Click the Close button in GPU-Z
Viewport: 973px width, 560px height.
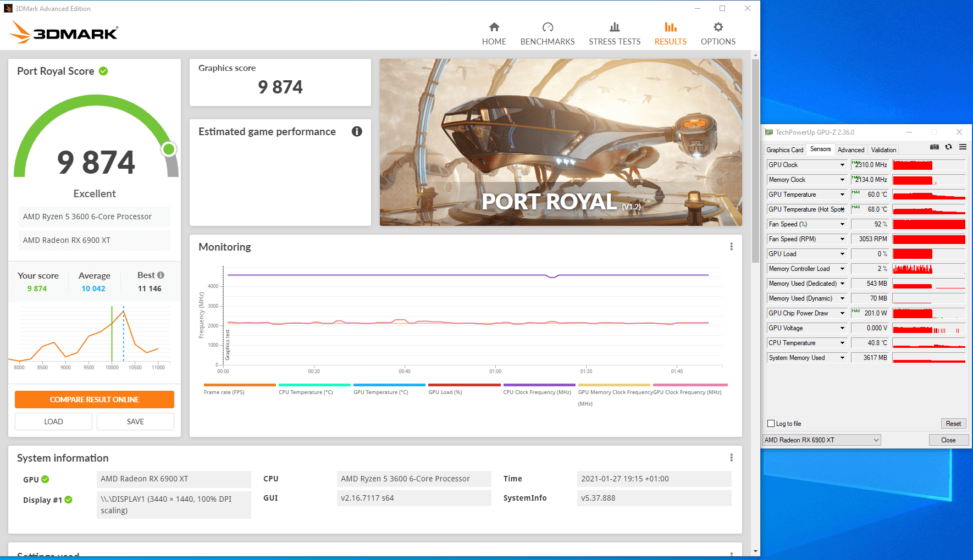click(948, 440)
